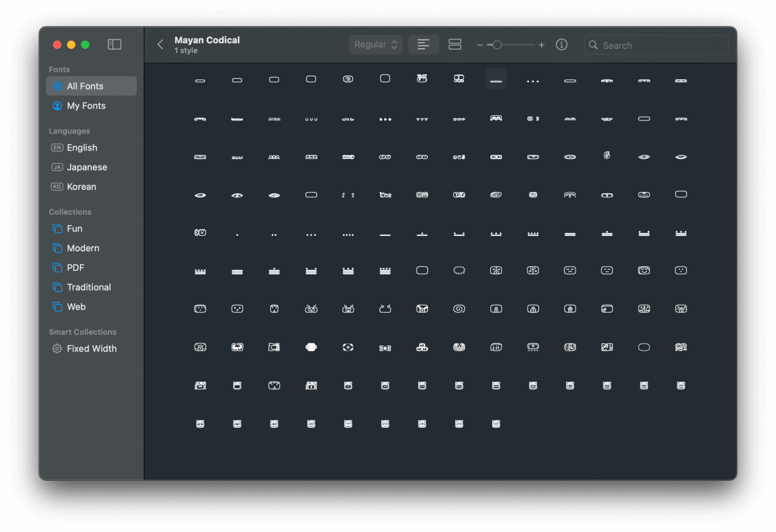Switch to repertoire grid view

point(455,44)
